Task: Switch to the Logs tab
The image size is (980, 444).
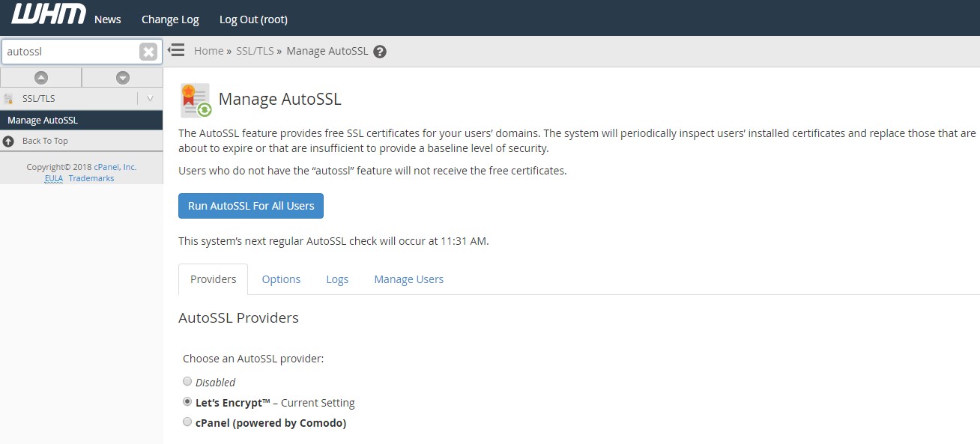Action: pos(337,279)
